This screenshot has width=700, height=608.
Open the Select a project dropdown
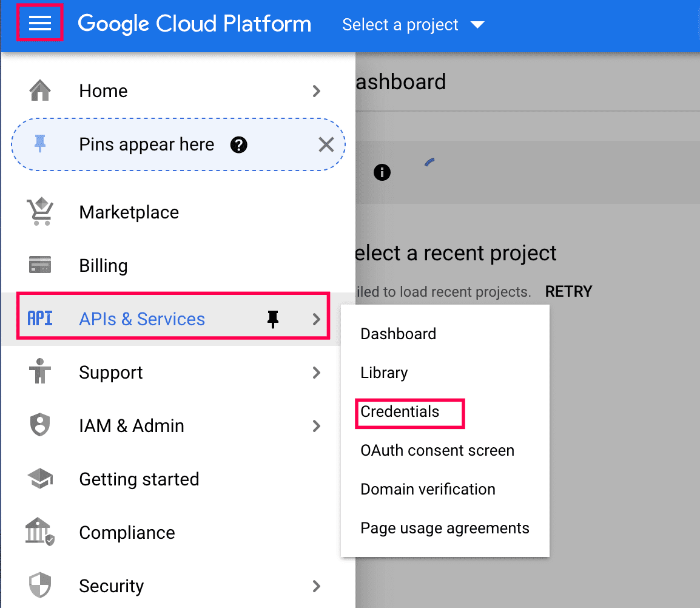tap(412, 25)
